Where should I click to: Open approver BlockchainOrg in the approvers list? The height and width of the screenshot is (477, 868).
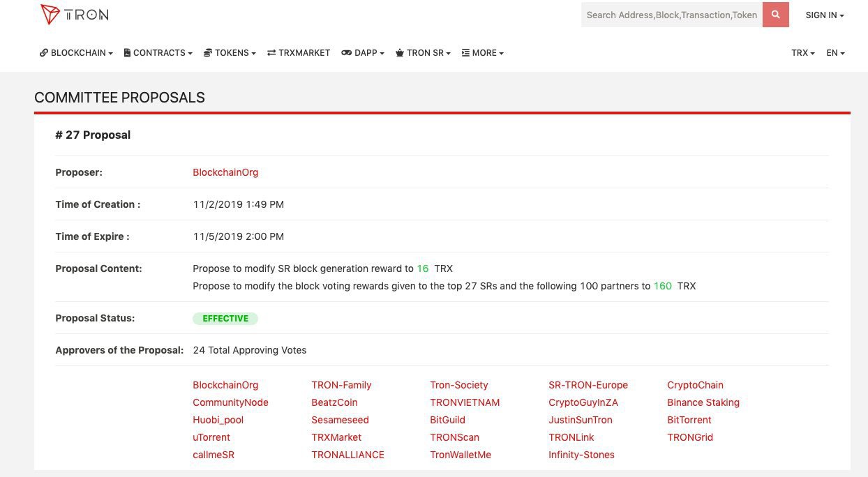(x=225, y=385)
